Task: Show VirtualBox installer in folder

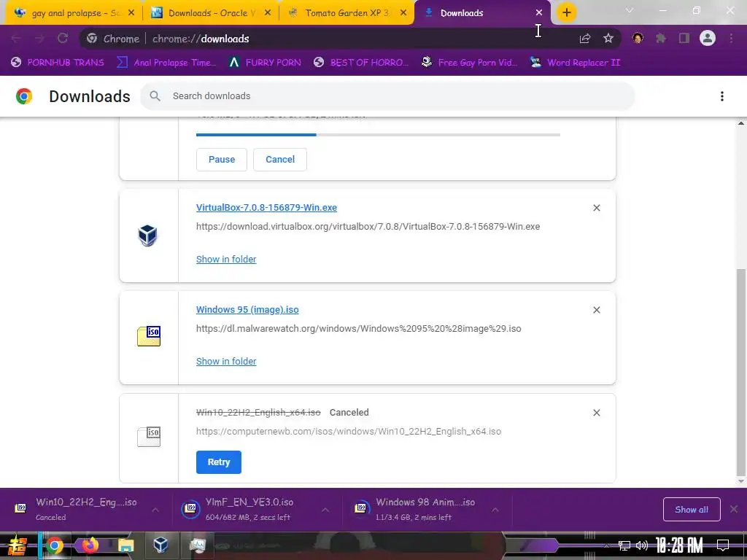Action: (x=226, y=259)
